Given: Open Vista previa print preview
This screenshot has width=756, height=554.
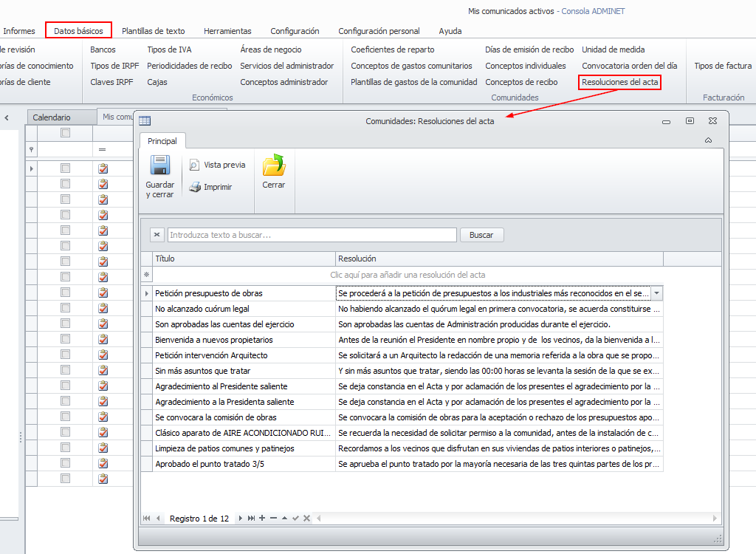Looking at the screenshot, I should (x=217, y=165).
